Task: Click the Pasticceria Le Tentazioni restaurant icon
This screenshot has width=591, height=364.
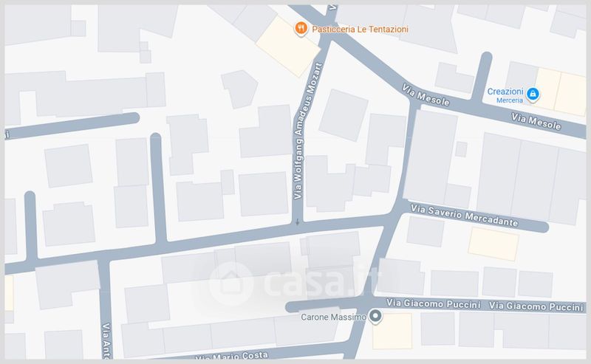Action: 301,29
